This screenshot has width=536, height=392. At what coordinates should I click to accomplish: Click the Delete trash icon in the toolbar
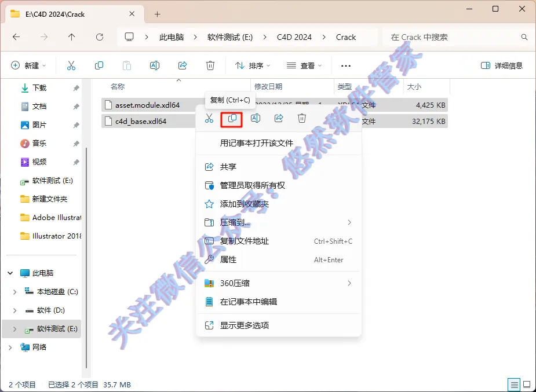pos(210,65)
